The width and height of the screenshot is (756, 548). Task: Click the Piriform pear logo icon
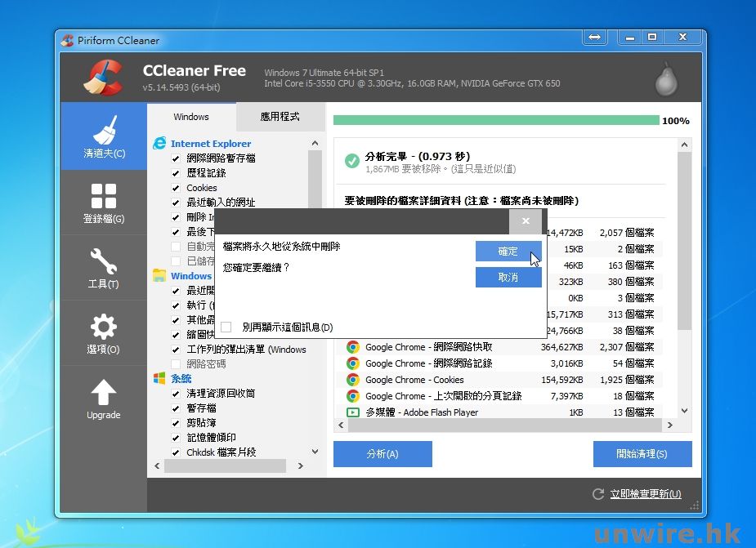[x=668, y=79]
